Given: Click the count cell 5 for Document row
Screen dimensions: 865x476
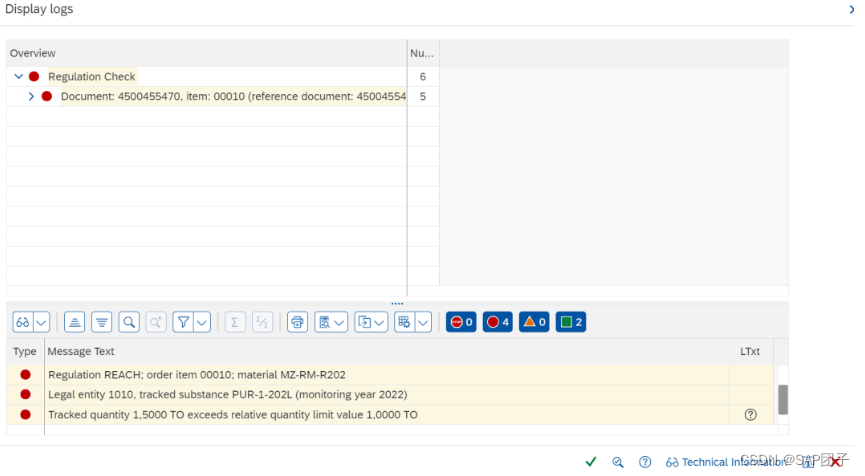Looking at the screenshot, I should [423, 97].
